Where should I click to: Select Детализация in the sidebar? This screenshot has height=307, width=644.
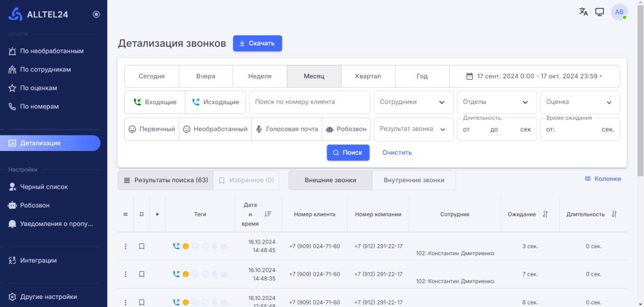(50, 143)
